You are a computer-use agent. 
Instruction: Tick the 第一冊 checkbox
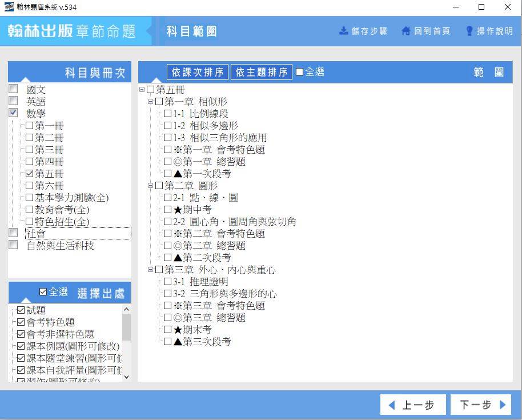[29, 126]
